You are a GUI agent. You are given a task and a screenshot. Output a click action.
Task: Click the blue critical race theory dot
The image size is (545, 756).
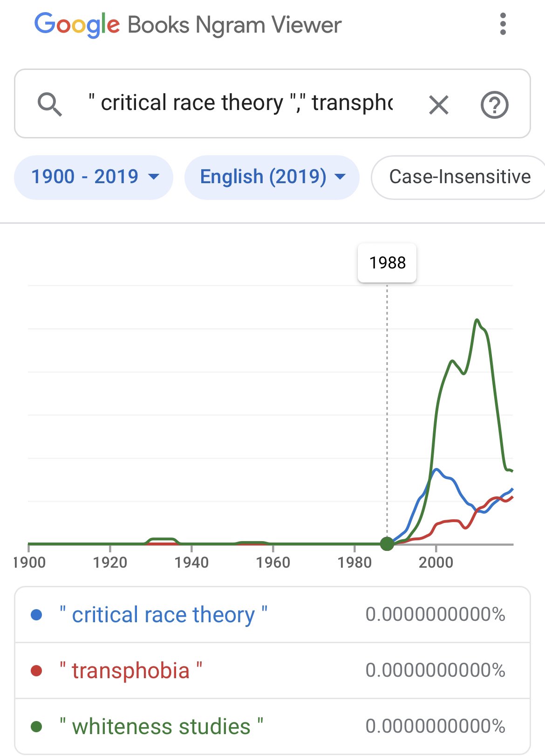click(x=36, y=615)
